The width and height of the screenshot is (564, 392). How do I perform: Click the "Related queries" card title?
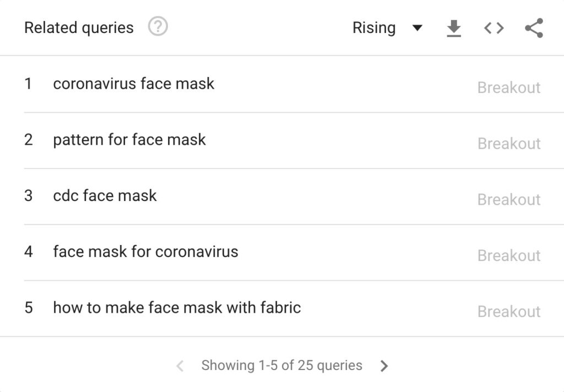pos(79,28)
